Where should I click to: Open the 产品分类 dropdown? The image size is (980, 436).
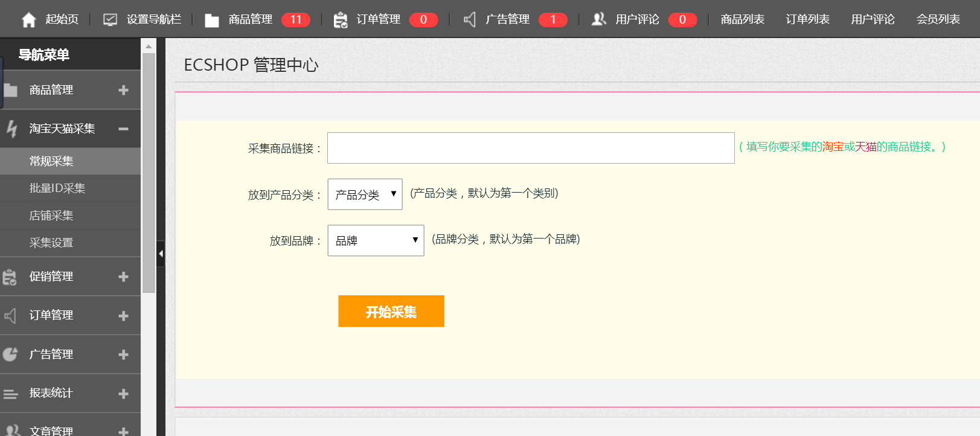pyautogui.click(x=365, y=194)
